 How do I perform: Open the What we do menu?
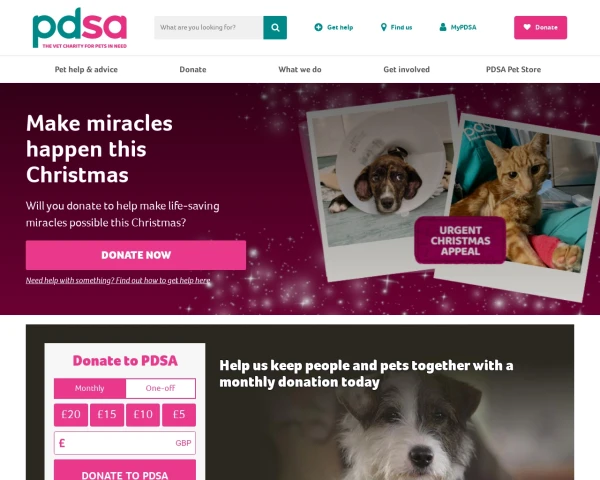pos(300,69)
